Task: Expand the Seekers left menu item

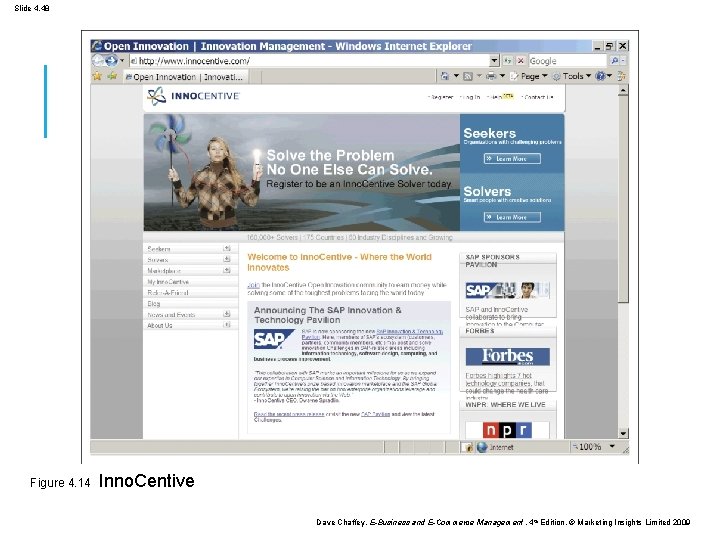Action: pos(227,248)
